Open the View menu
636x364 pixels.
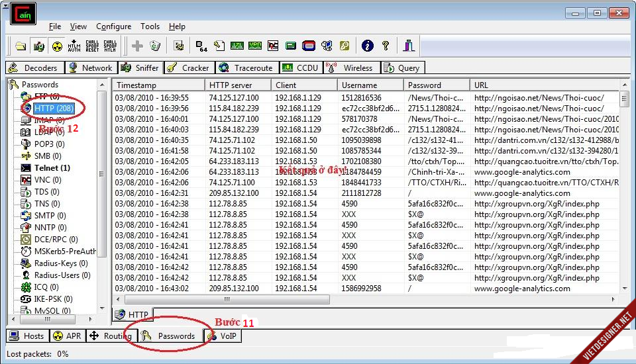[78, 26]
